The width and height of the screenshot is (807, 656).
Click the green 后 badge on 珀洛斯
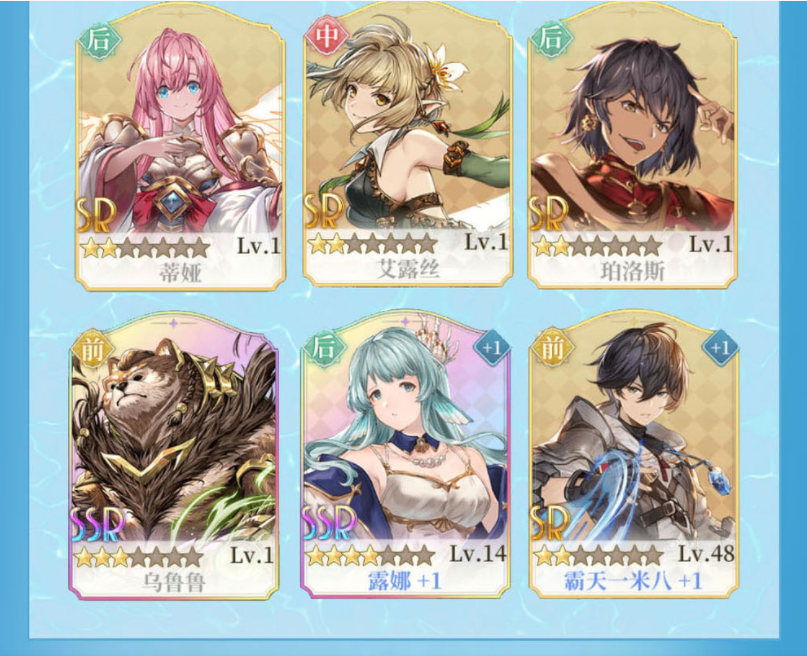(552, 38)
